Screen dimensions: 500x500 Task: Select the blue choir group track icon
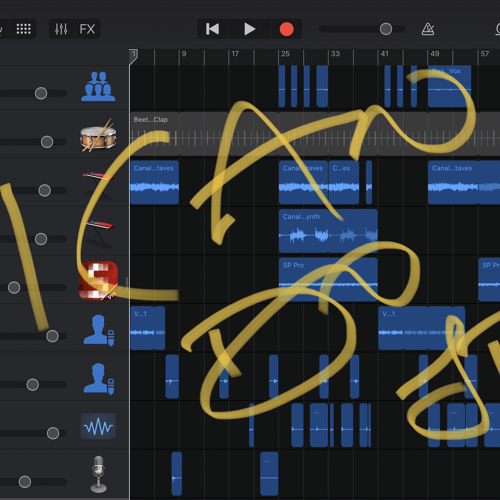coord(98,86)
